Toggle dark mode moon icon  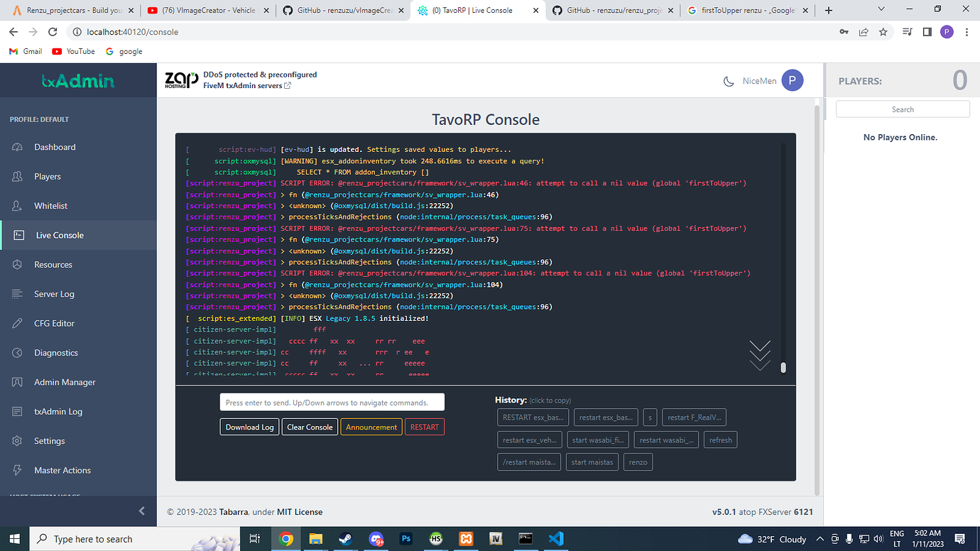[728, 82]
